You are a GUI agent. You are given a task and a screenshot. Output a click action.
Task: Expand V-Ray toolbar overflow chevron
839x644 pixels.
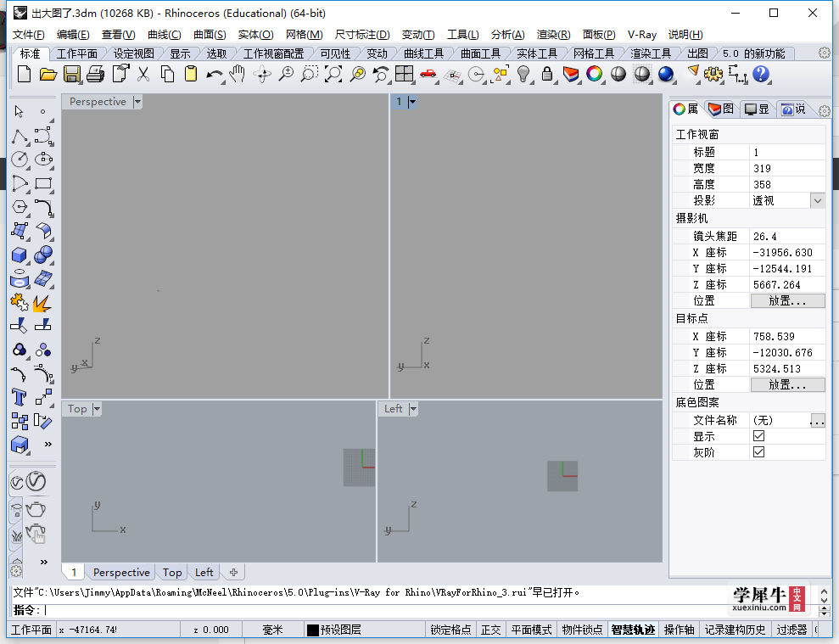[x=44, y=562]
